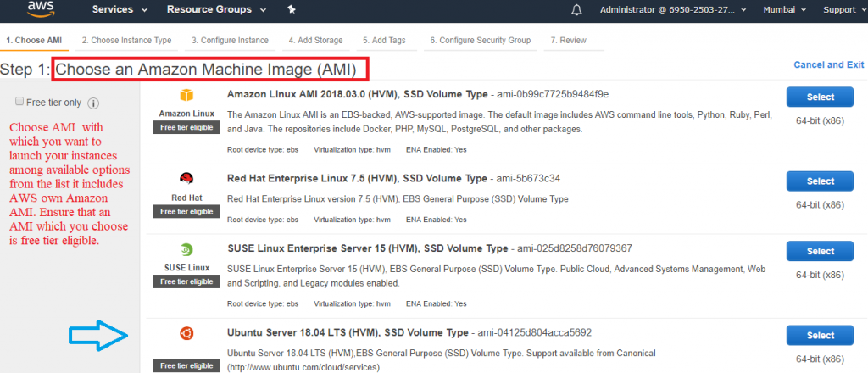Go to 3. Configure Instance tab
This screenshot has height=373, width=868.
(x=231, y=41)
